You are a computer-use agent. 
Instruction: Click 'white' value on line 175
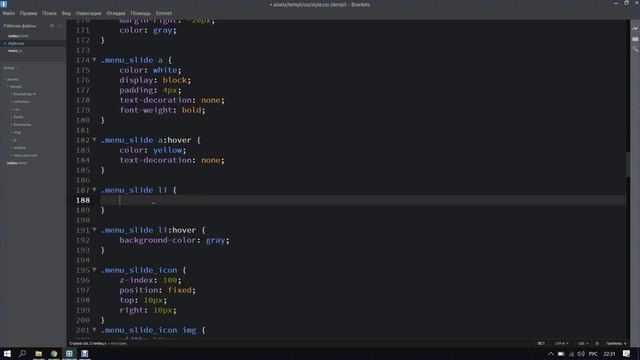pos(164,70)
